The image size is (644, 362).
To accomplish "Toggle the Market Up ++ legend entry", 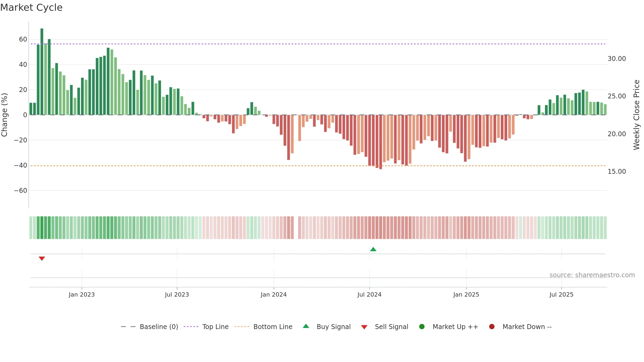I will pos(449,327).
